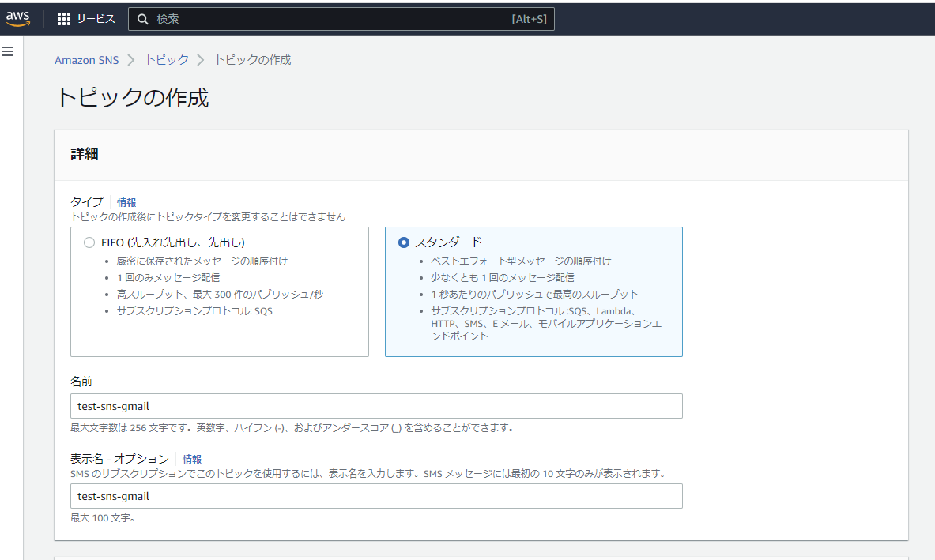
Task: Click the 最大文字数は 256 文字です hint text
Action: click(x=292, y=428)
